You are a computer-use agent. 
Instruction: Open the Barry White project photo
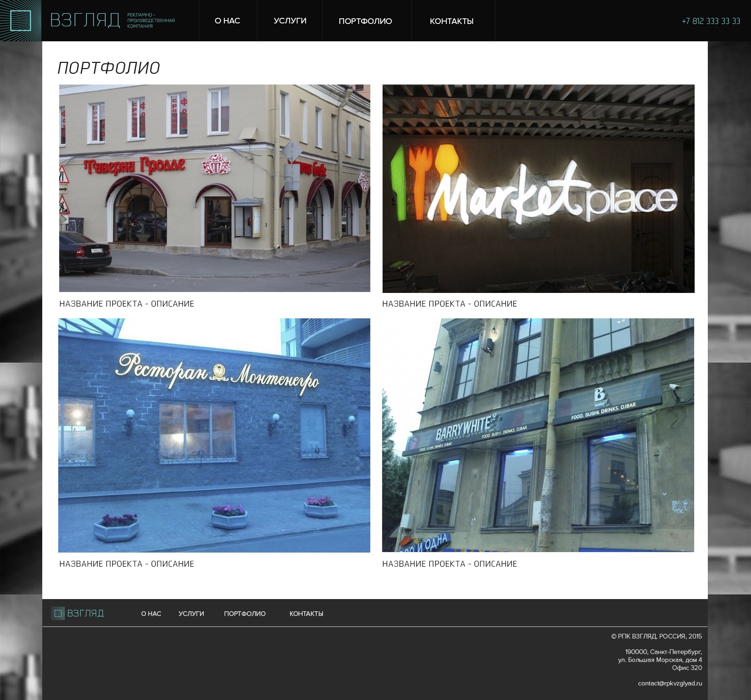tap(538, 435)
